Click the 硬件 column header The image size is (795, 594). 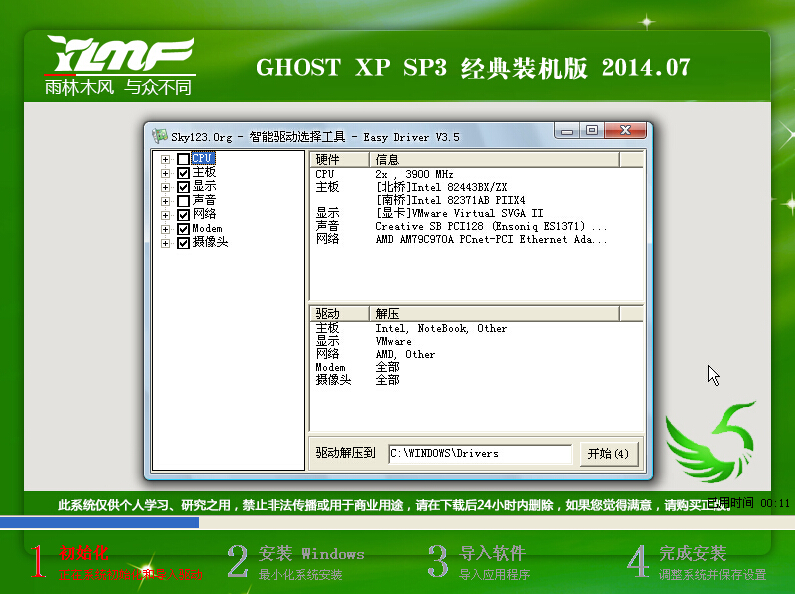coord(339,160)
